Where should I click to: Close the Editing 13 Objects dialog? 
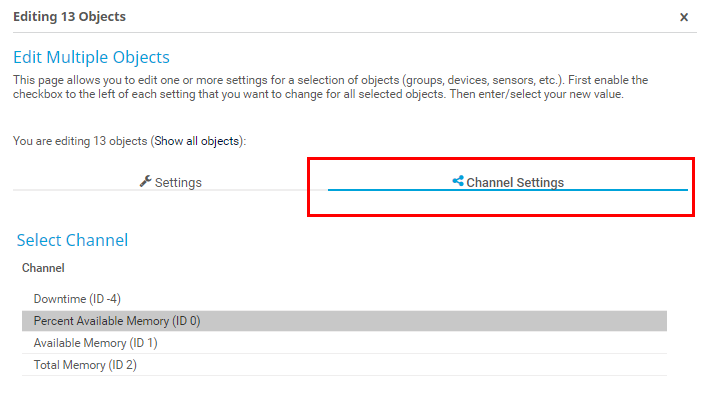point(683,17)
